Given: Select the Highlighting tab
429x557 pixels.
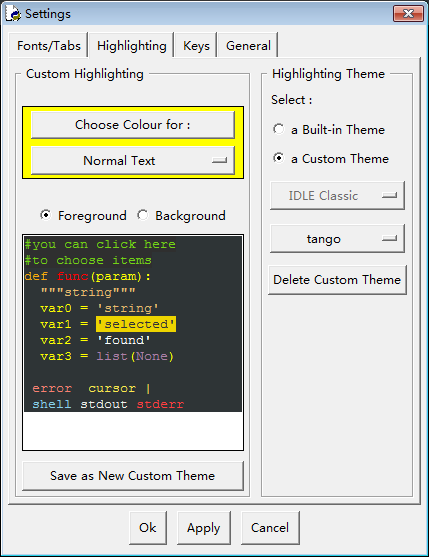Looking at the screenshot, I should tap(131, 45).
